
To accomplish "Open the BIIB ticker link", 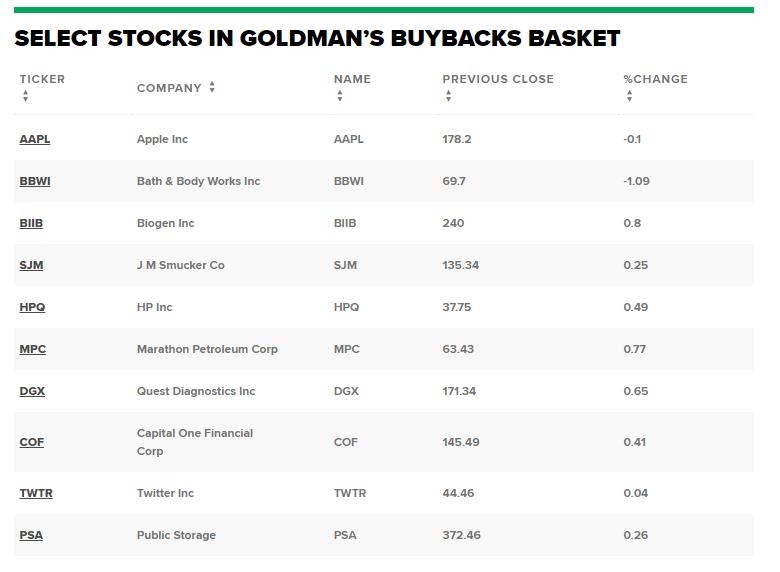I will 31,223.
